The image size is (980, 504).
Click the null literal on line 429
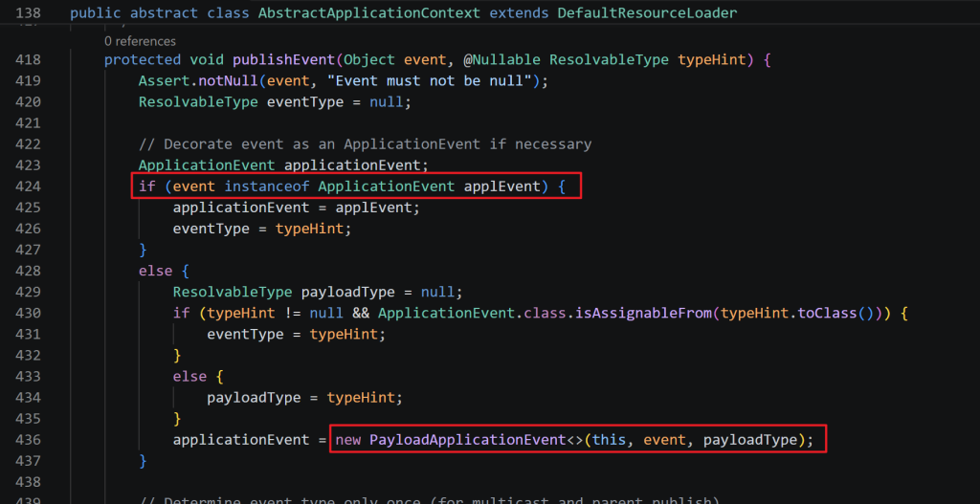coord(438,293)
